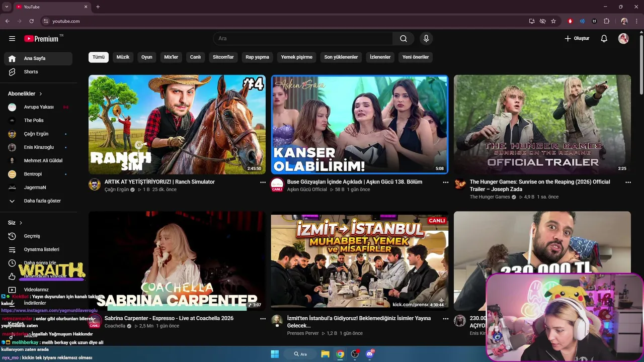Open browser extensions puzzle icon

(x=606, y=21)
